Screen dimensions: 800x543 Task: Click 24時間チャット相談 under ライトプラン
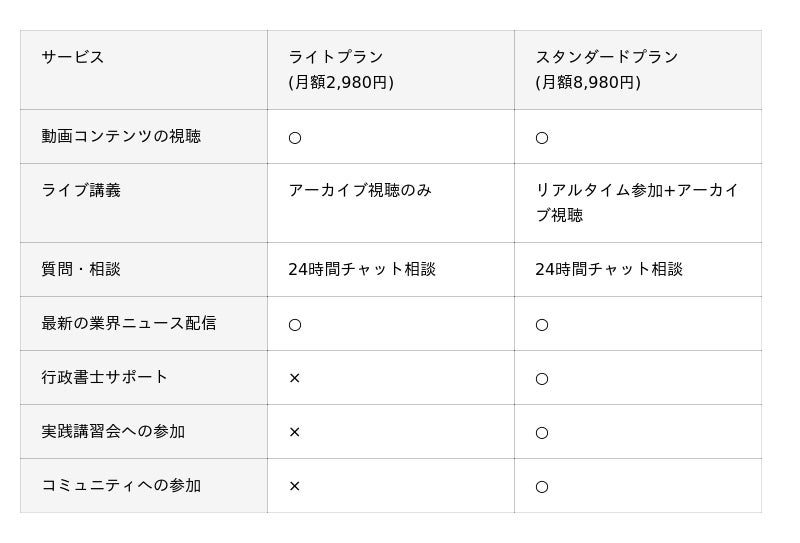tap(362, 269)
